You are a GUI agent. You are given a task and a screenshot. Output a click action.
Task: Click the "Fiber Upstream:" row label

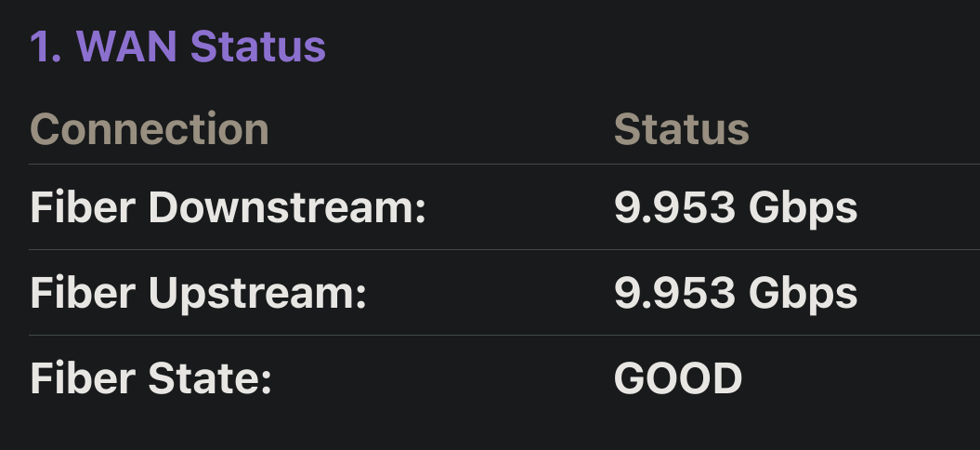coord(198,293)
